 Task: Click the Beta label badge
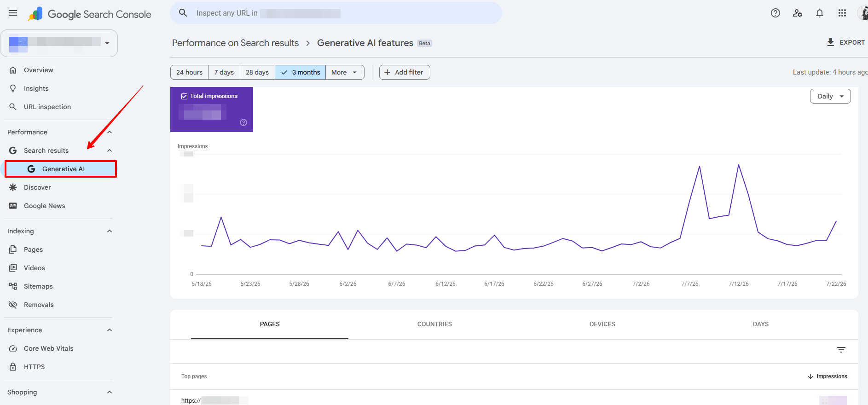click(x=424, y=43)
